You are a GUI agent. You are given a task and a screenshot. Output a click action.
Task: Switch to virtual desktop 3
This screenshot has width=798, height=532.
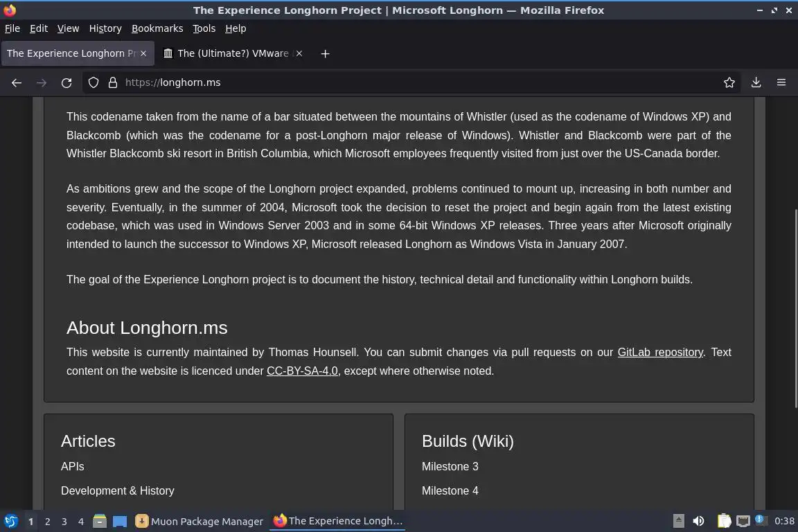[x=64, y=522]
